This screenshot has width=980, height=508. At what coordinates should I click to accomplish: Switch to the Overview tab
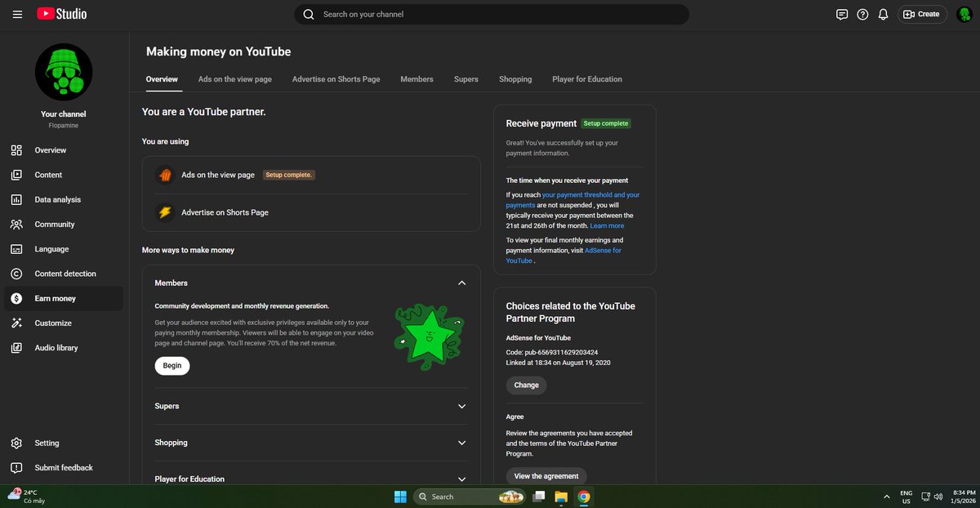click(x=162, y=79)
